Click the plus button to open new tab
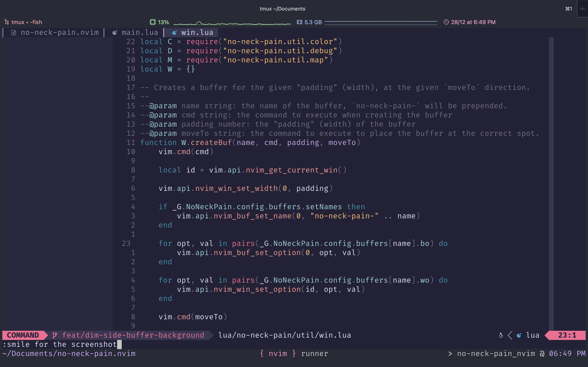The image size is (588, 367). pyautogui.click(x=583, y=9)
